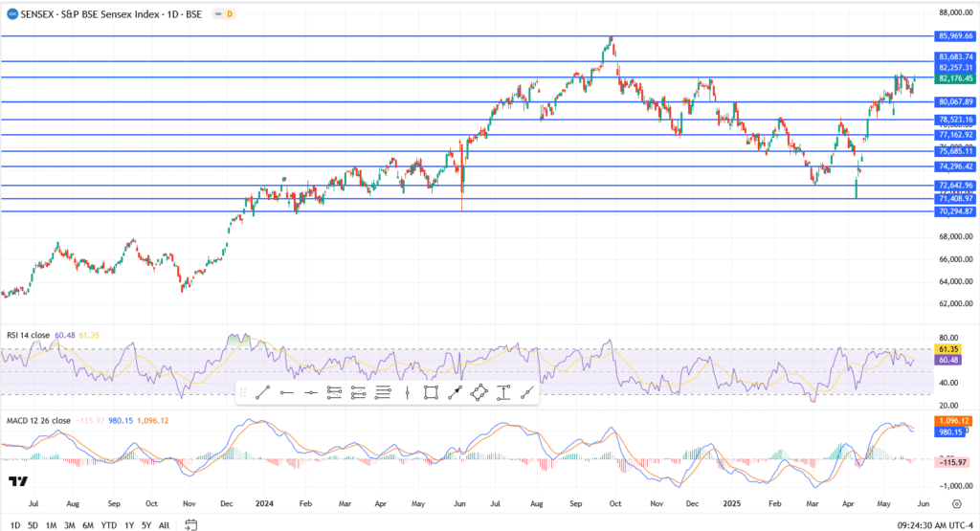Click the SENSEX S&P BSE Sensex Index title

(111, 13)
